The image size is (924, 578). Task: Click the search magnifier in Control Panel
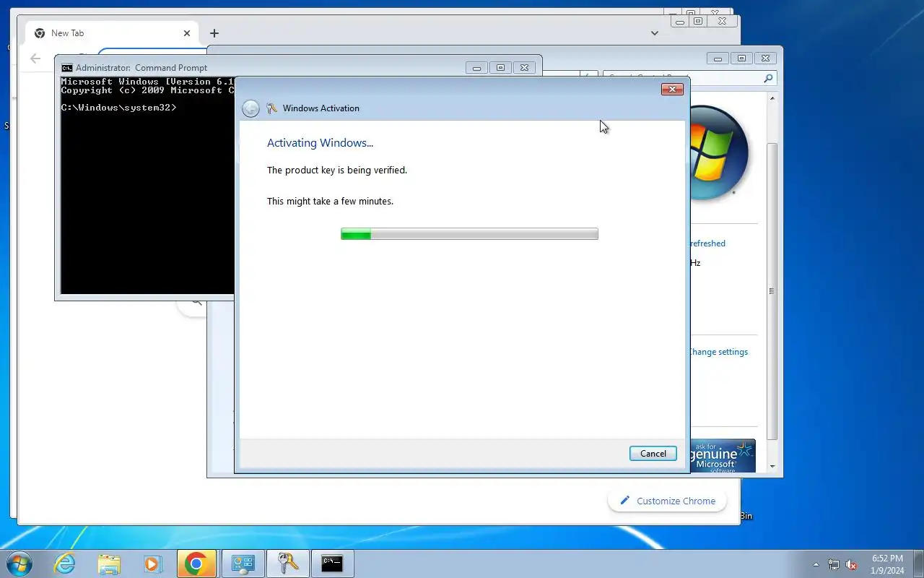point(767,78)
